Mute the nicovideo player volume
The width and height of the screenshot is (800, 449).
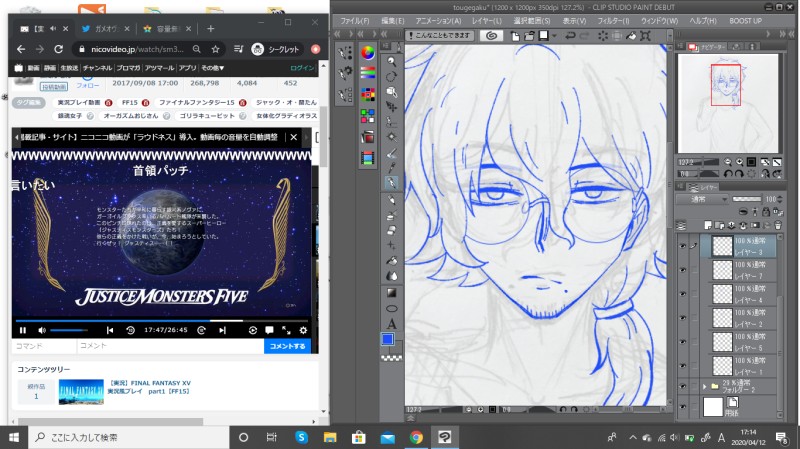42,330
